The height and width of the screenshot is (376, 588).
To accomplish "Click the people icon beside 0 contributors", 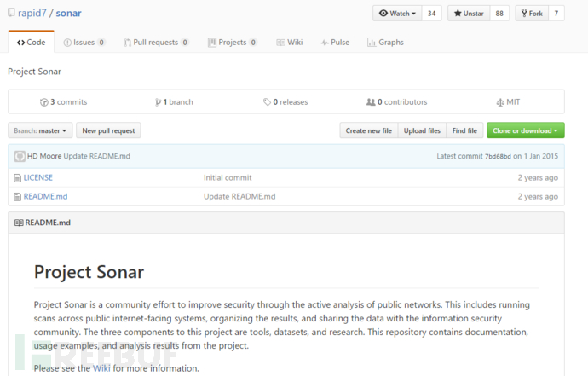I will coord(371,102).
